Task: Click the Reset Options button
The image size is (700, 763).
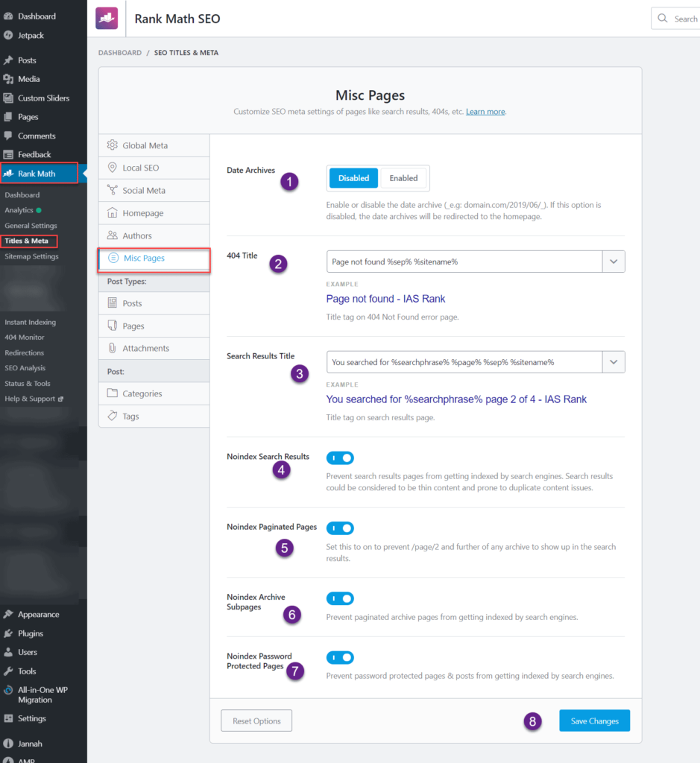Action: coord(256,721)
